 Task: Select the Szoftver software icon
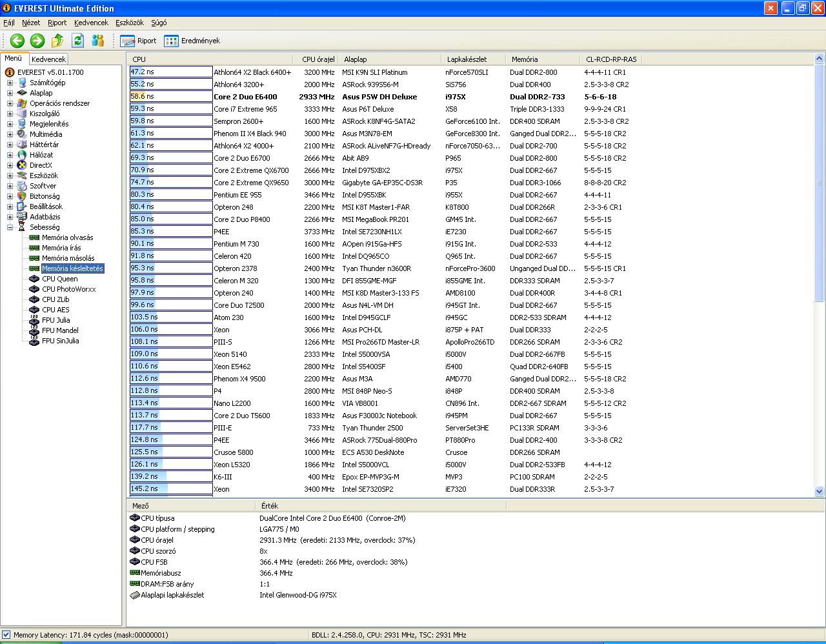pyautogui.click(x=22, y=186)
